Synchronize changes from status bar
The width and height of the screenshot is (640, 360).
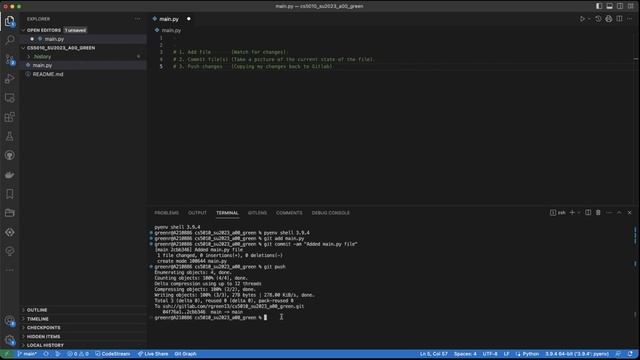46,354
